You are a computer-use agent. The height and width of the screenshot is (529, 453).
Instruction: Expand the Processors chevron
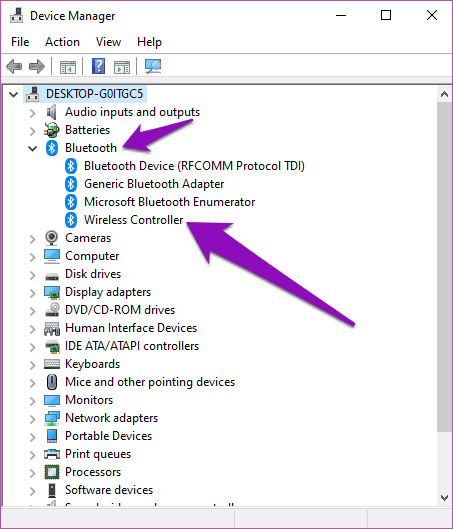pos(33,473)
